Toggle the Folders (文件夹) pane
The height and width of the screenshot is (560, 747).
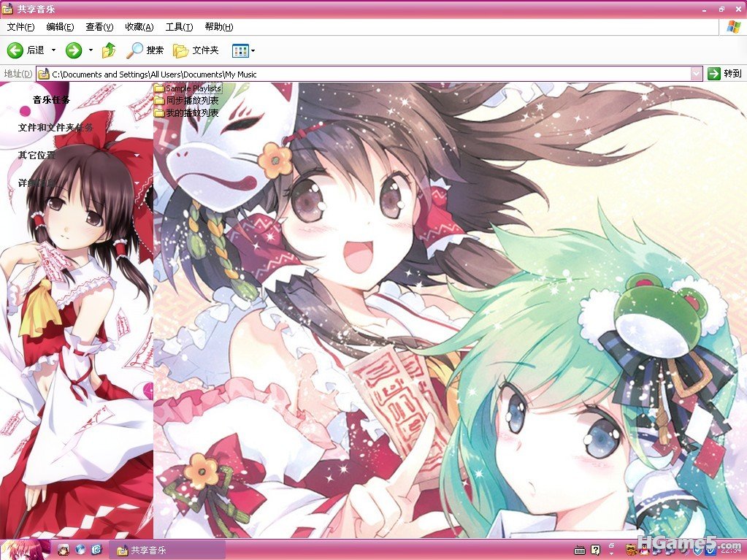[x=180, y=50]
